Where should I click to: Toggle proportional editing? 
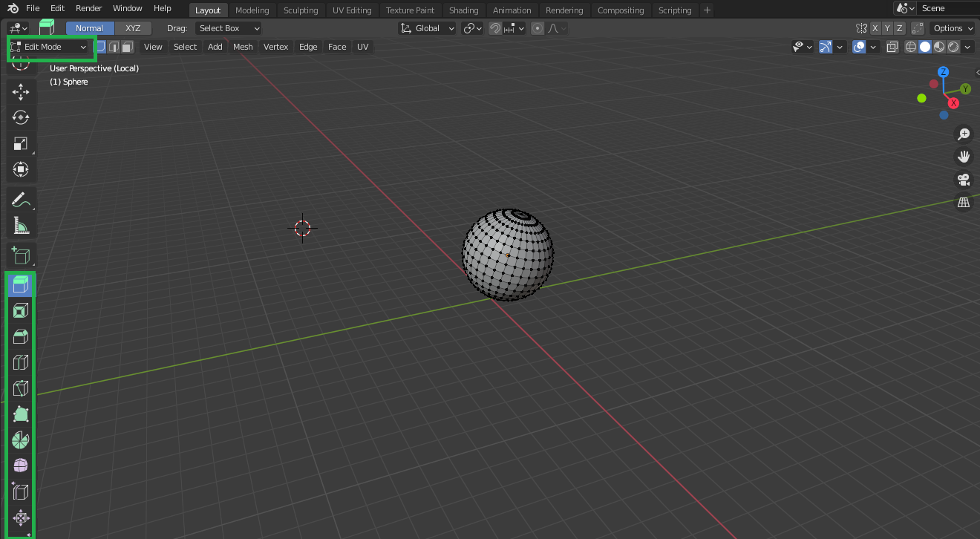(x=538, y=27)
